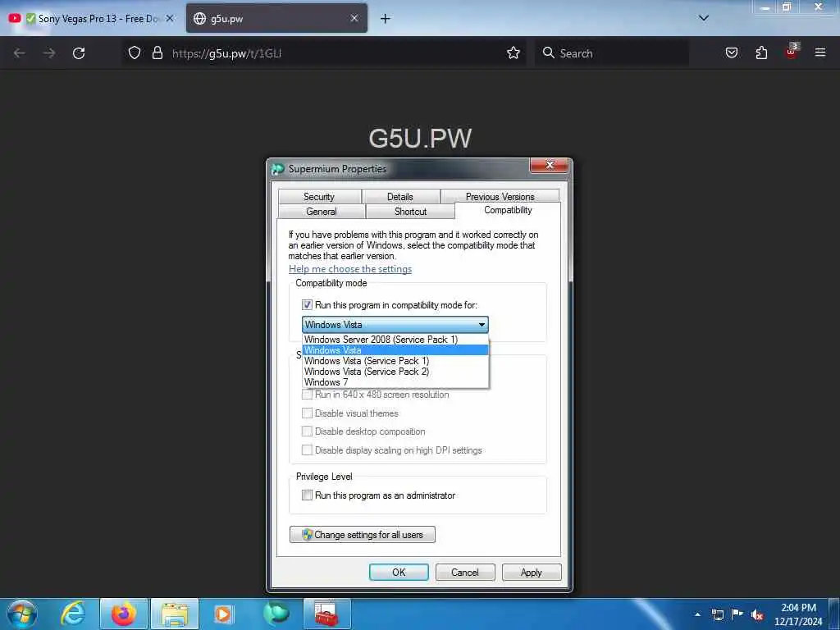Switch to Firefox on taskbar

pos(124,614)
